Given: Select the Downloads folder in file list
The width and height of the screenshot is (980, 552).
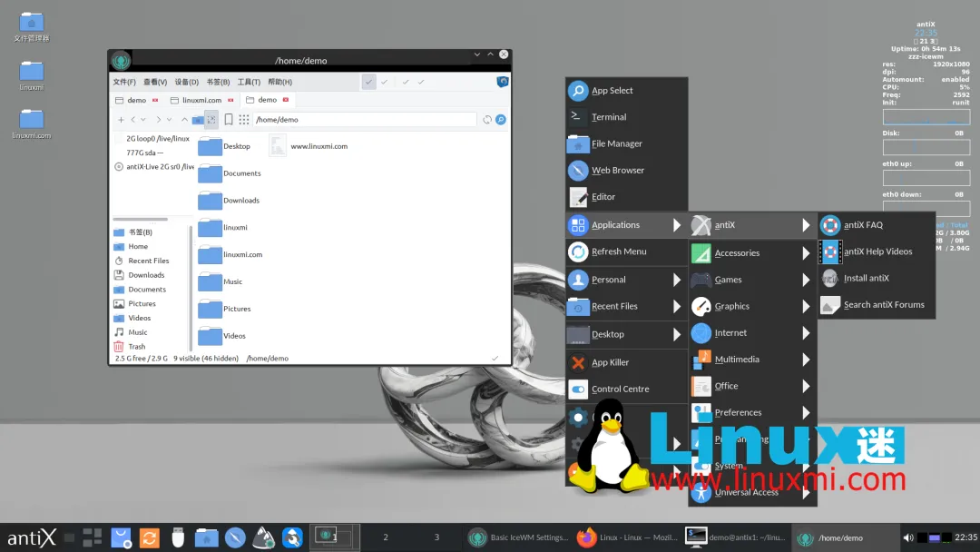Looking at the screenshot, I should (230, 201).
